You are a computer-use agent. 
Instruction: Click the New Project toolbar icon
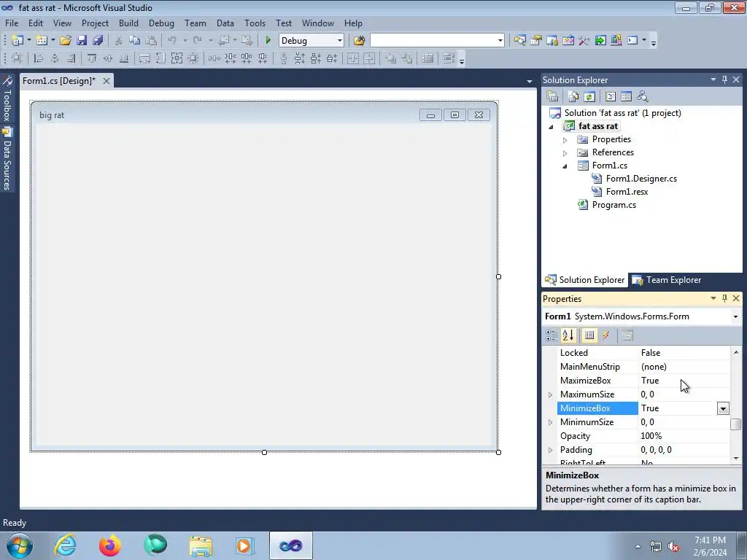(18, 41)
